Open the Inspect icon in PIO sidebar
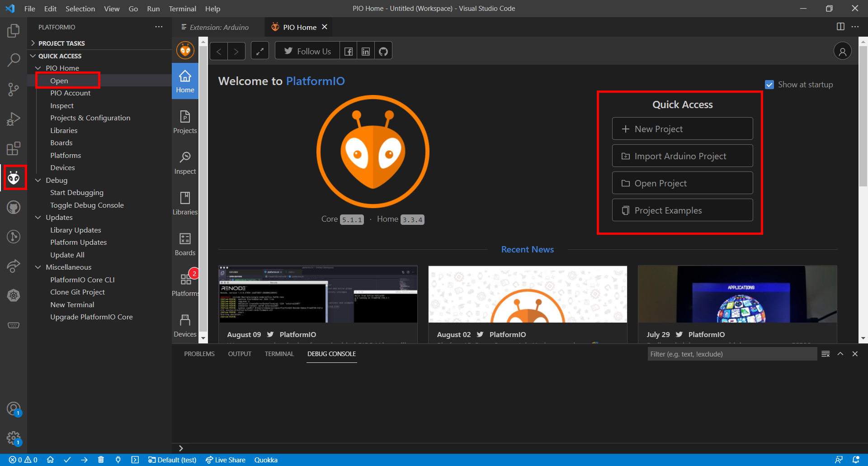The height and width of the screenshot is (466, 868). (185, 162)
